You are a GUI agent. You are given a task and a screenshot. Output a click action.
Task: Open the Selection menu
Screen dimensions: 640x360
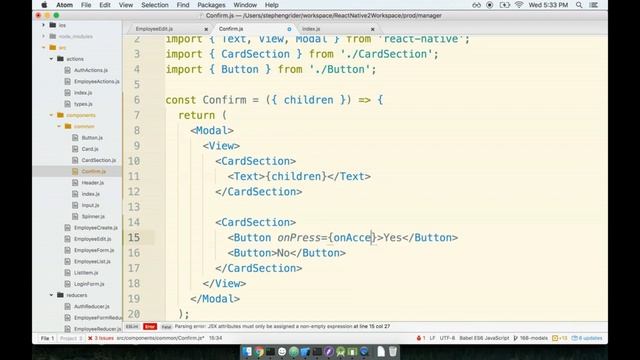click(155, 5)
